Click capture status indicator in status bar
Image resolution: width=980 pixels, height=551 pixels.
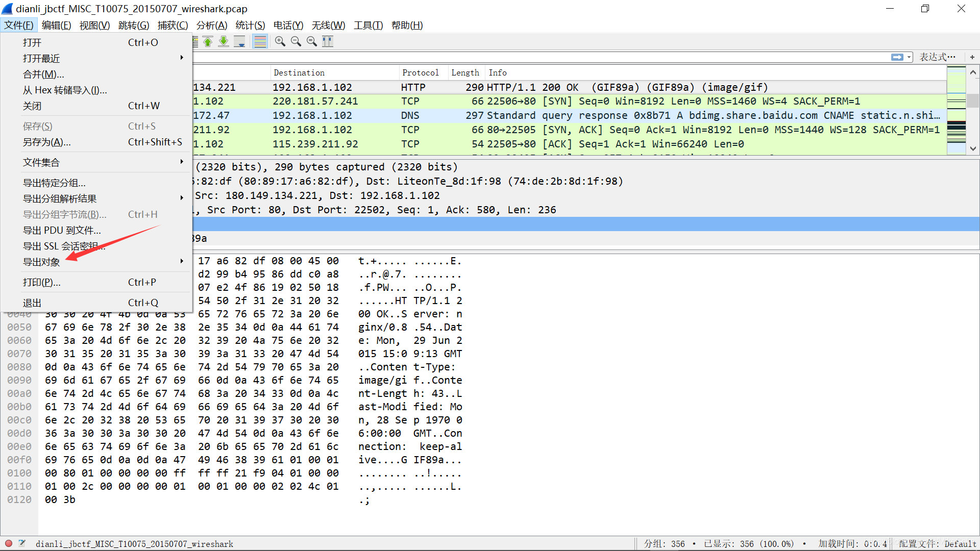[x=9, y=543]
